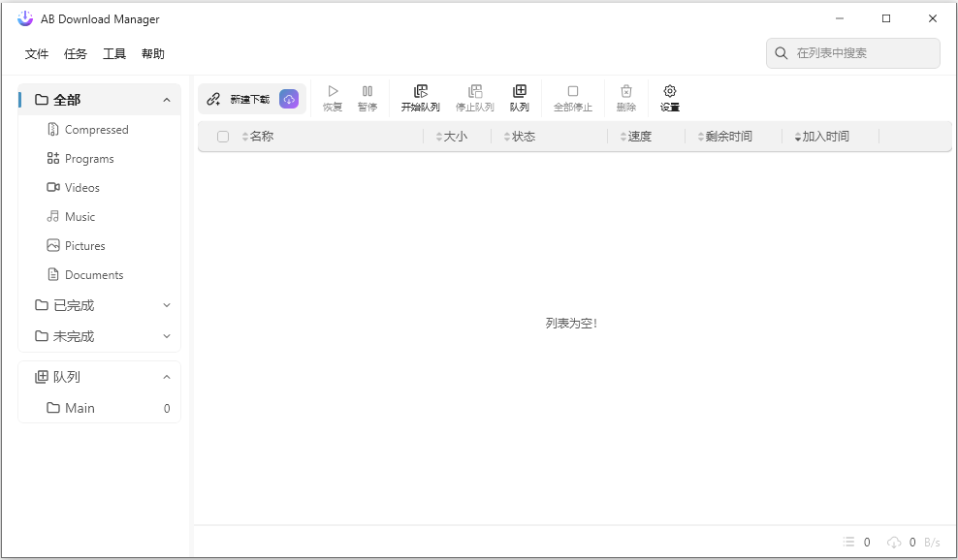
Task: Select the Pictures category
Action: coord(99,245)
